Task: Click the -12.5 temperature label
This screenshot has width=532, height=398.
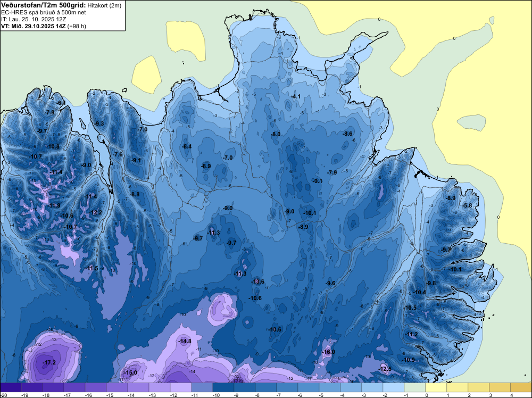Action: (x=385, y=369)
